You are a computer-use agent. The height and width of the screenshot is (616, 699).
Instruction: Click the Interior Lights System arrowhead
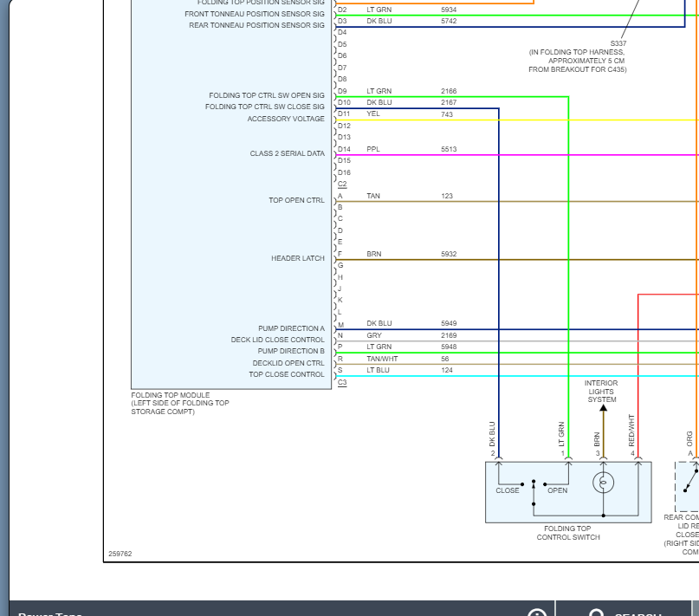tap(604, 409)
